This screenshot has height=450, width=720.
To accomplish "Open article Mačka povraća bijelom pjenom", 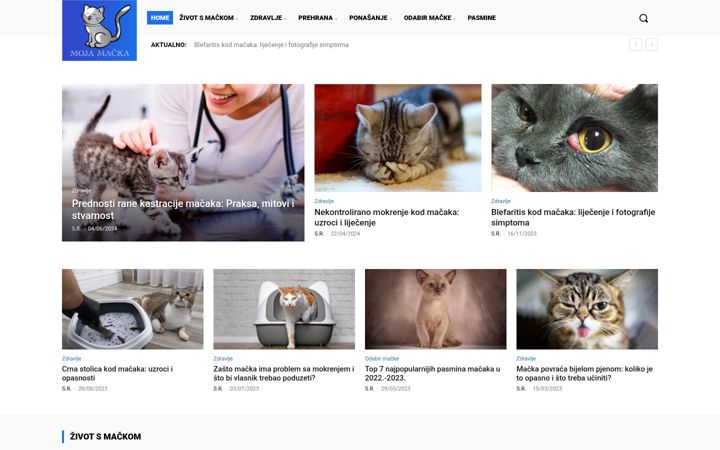I will pos(585,373).
